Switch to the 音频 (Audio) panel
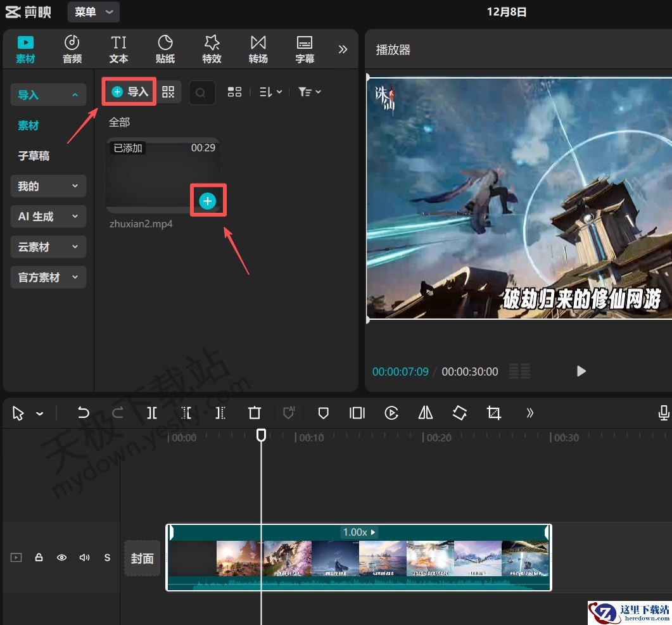Viewport: 672px width, 625px height. [x=72, y=49]
